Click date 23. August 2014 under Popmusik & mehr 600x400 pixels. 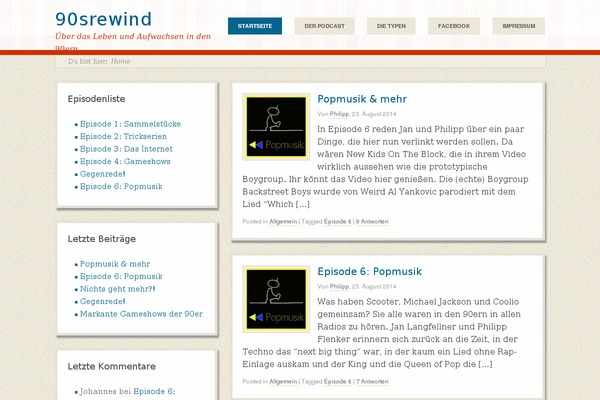tap(374, 114)
